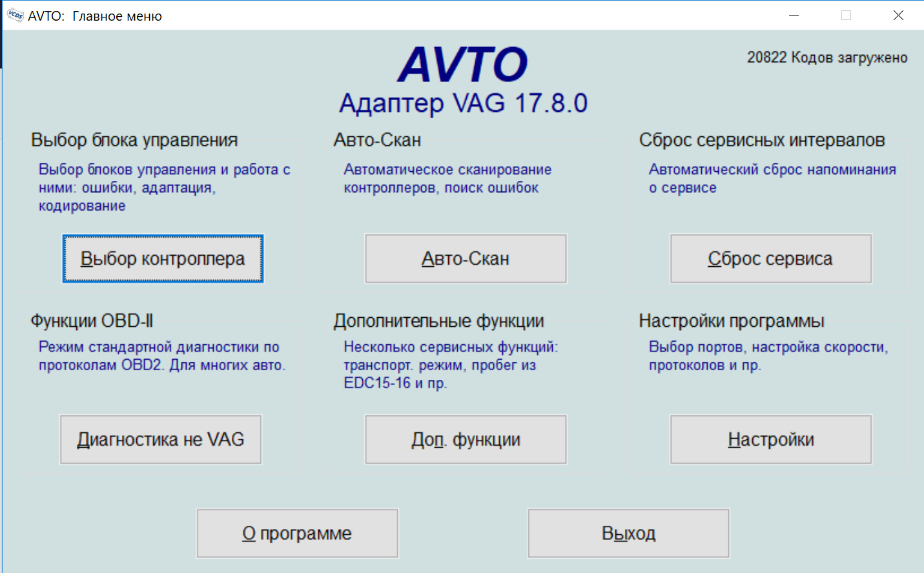The width and height of the screenshot is (924, 573).
Task: Minimize the AVTO main menu window
Action: click(794, 15)
